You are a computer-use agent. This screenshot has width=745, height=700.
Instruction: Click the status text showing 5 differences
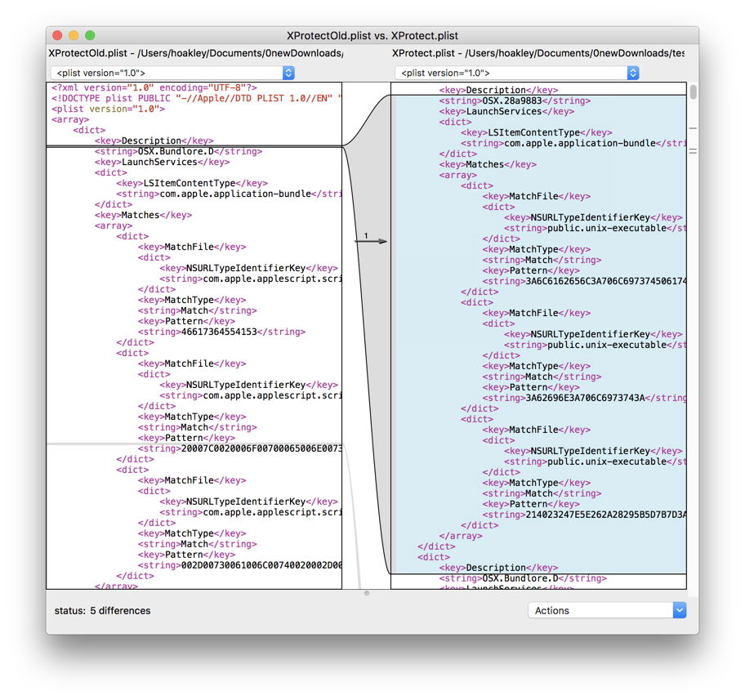point(102,610)
